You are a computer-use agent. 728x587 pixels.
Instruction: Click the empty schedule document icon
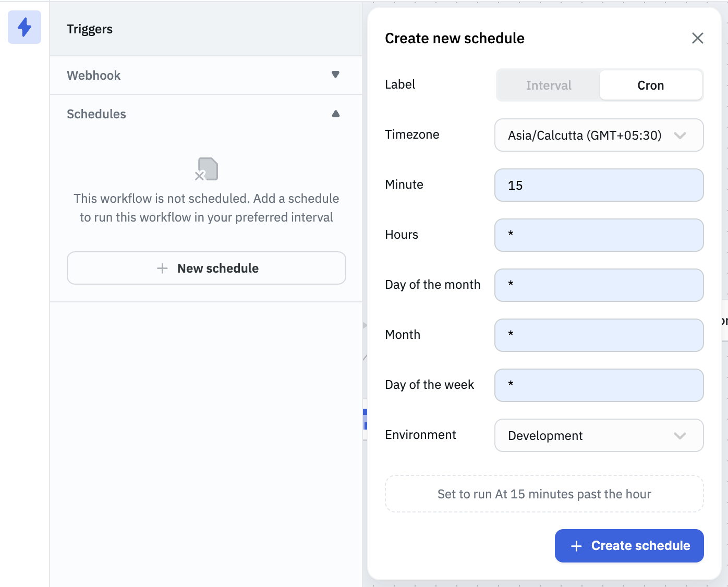206,169
